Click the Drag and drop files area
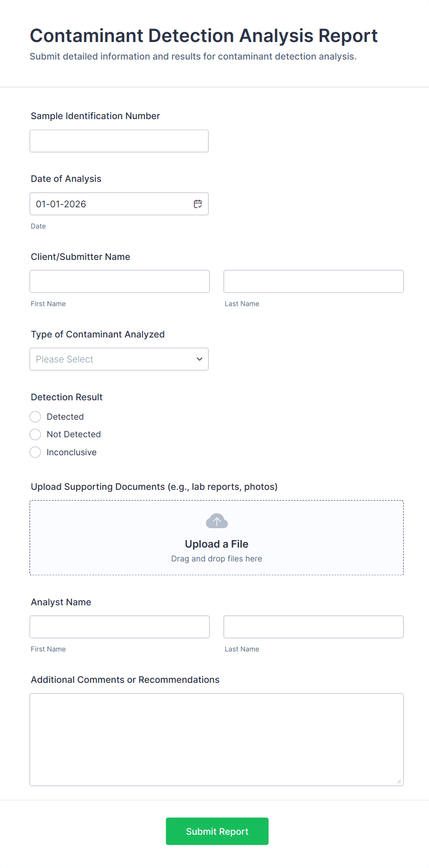The height and width of the screenshot is (868, 429). pos(216,559)
